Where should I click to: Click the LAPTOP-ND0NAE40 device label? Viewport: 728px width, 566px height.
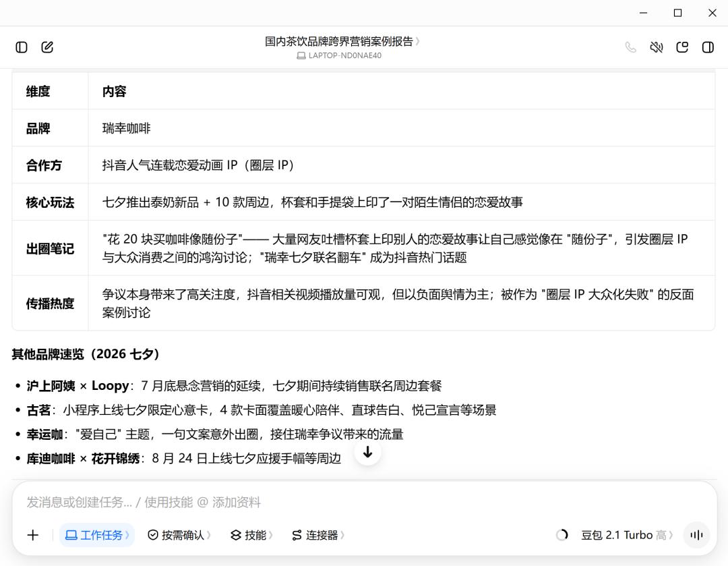(x=339, y=55)
